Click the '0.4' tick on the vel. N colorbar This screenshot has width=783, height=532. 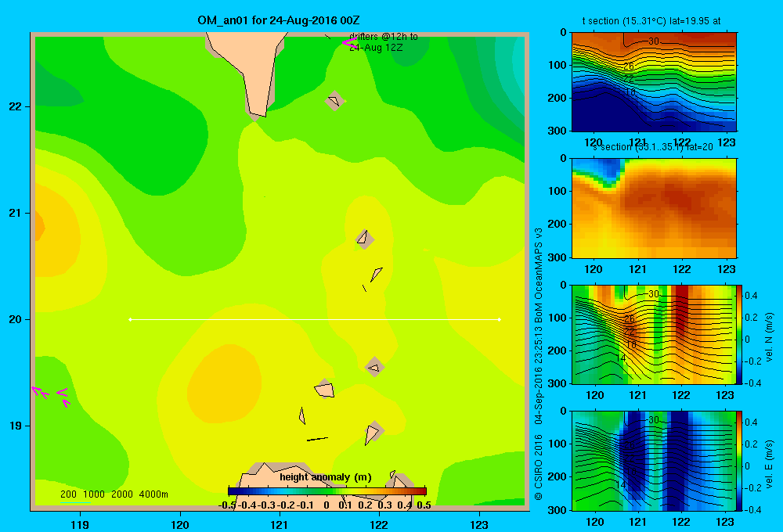pos(751,296)
